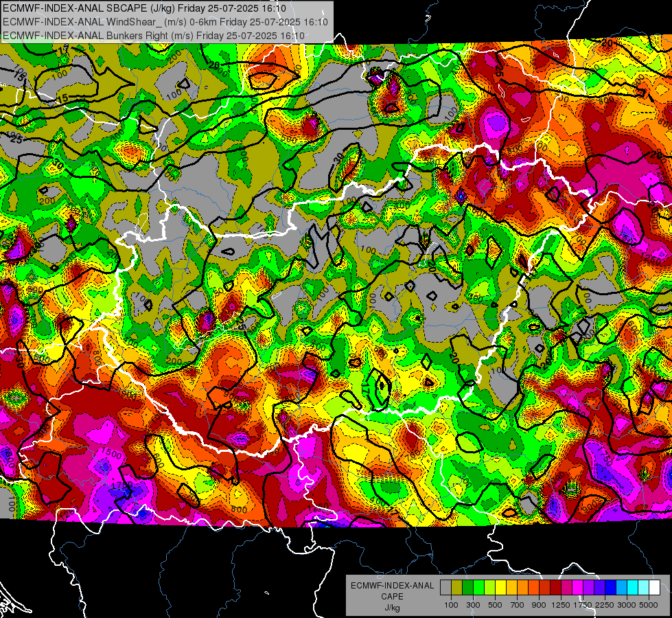Click the white swatch ending the legend
This screenshot has height=618, width=672.
tap(656, 587)
